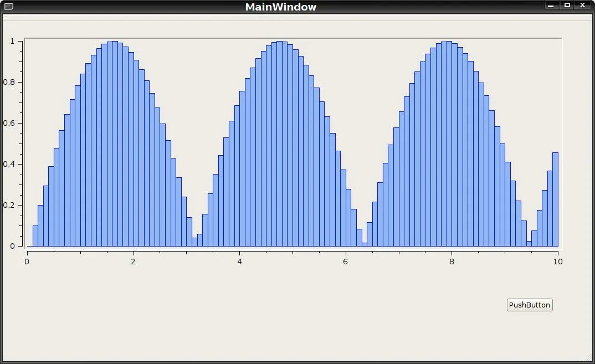
Task: Click the y-axis label 0,2
Action: (9, 205)
